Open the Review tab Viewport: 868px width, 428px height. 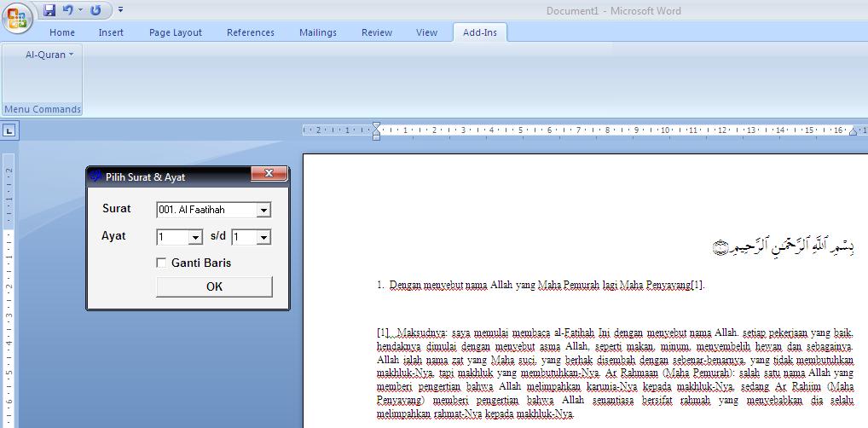tap(376, 32)
